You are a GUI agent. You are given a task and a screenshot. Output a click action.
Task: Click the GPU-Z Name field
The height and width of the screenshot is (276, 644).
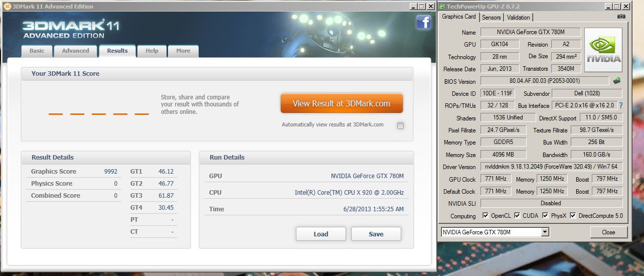[x=531, y=32]
